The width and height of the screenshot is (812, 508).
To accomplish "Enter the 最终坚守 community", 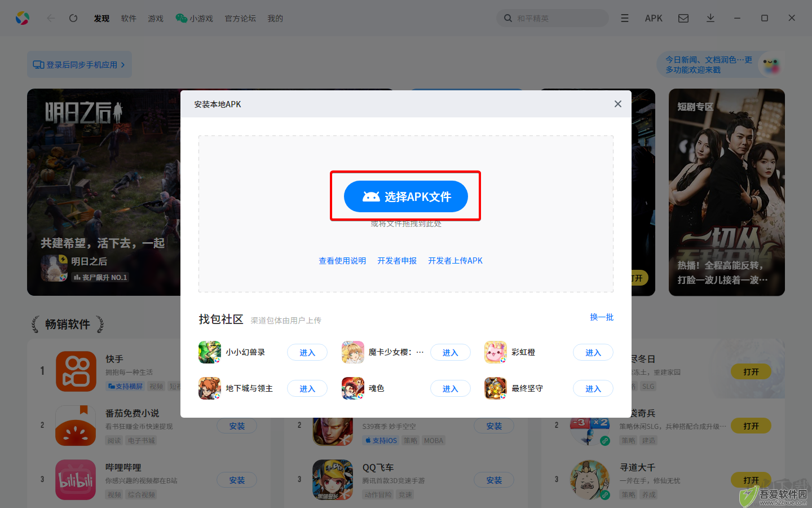I will [x=593, y=388].
